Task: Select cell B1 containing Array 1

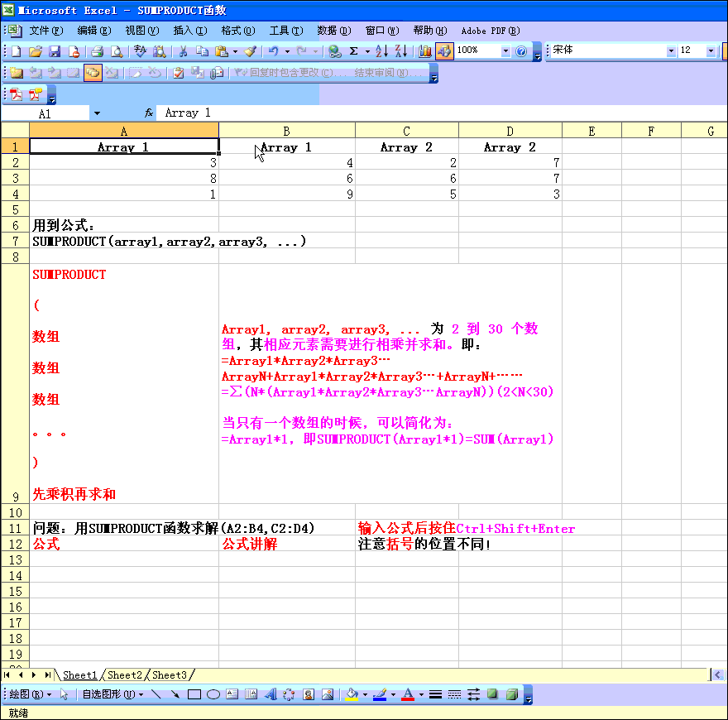Action: pyautogui.click(x=286, y=147)
